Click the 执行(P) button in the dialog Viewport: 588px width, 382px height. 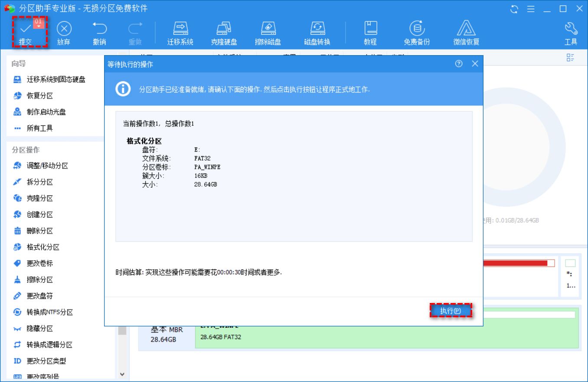[451, 310]
